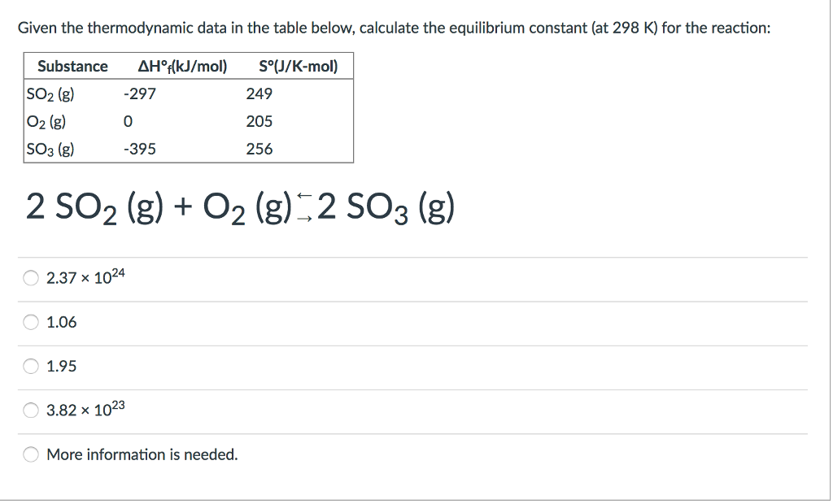Screen dimensions: 833x504
Task: Click the chemical reaction equation
Action: (241, 207)
